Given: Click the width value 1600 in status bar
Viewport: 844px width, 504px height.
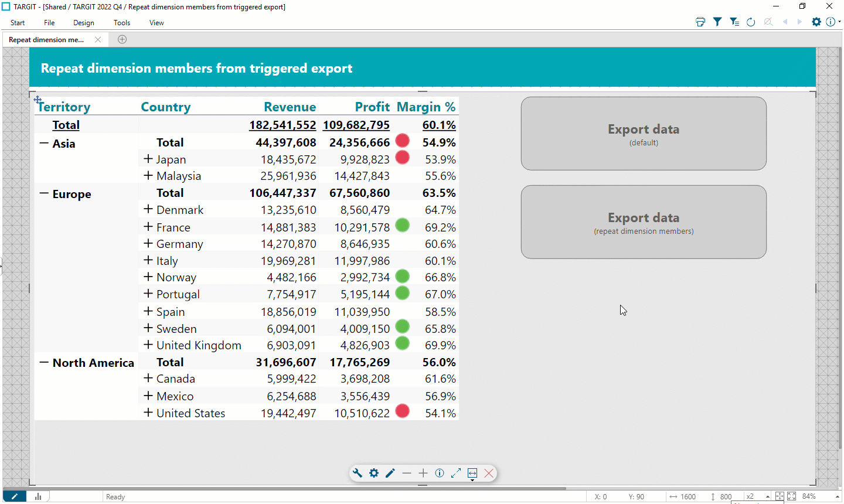Looking at the screenshot, I should 688,496.
